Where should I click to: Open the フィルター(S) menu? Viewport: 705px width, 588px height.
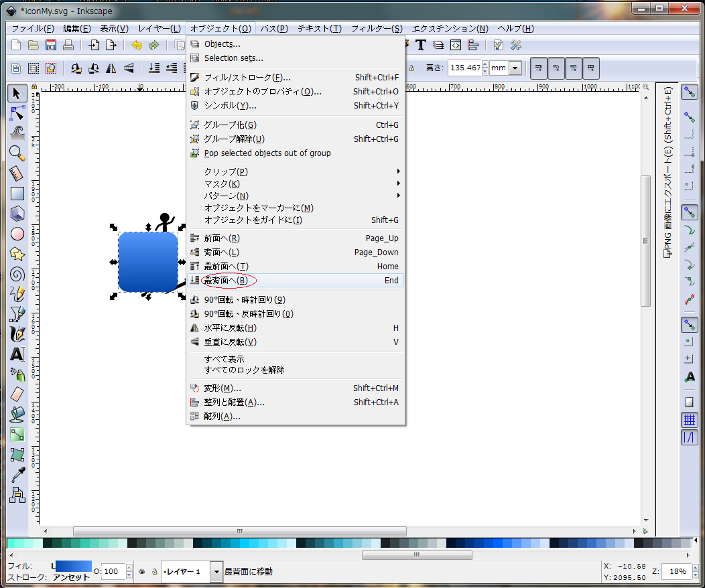(377, 28)
